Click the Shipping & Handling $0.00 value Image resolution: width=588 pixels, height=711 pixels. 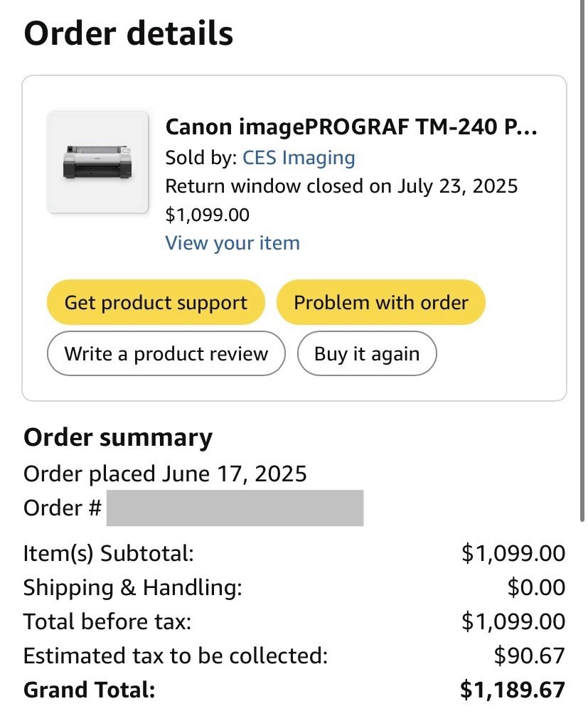[536, 587]
